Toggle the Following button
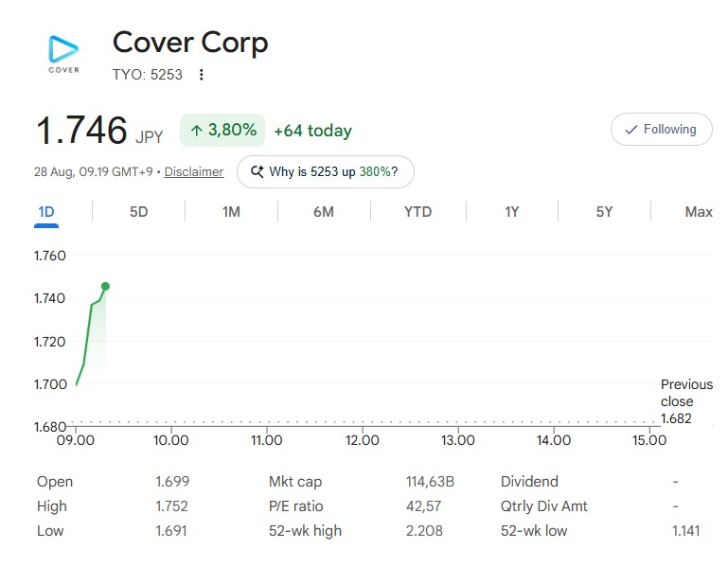Screen dimensions: 728x567 [661, 129]
